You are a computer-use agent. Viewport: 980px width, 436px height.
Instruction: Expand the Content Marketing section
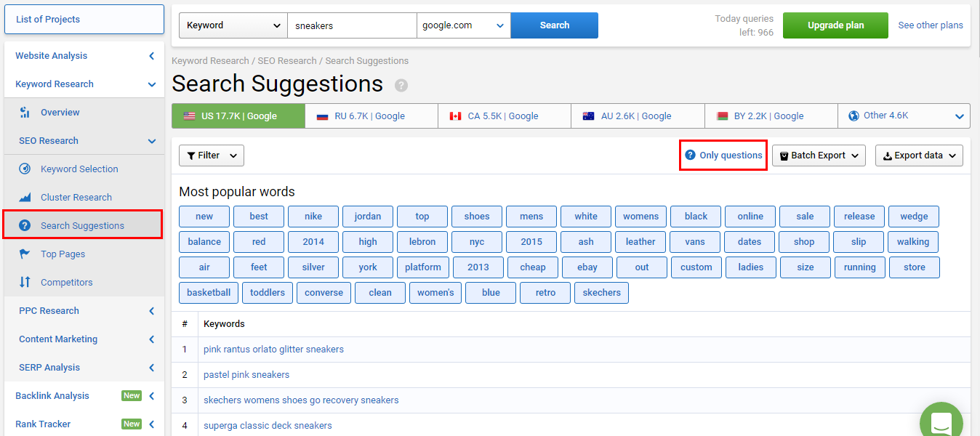tap(152, 339)
